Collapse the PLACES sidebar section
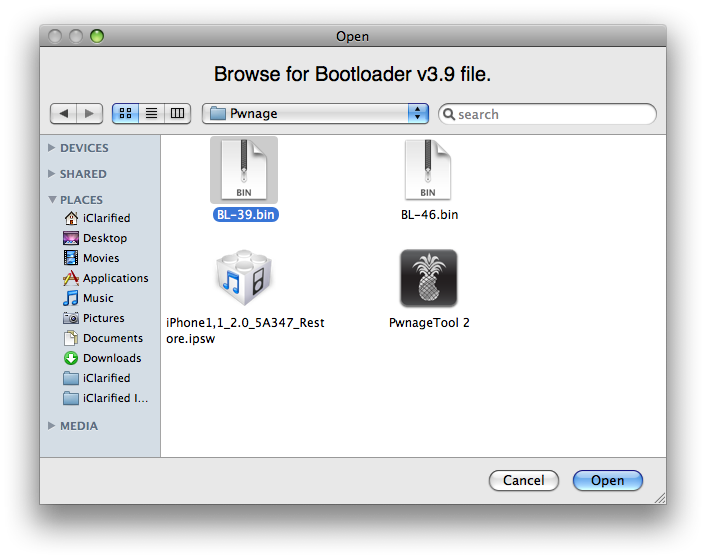The height and width of the screenshot is (559, 706). (52, 200)
